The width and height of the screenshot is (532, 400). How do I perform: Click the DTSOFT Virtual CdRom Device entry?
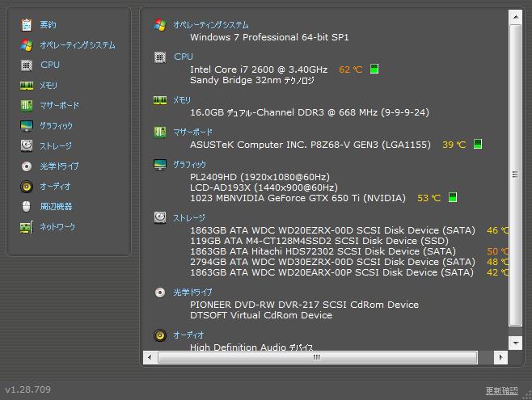tap(261, 315)
